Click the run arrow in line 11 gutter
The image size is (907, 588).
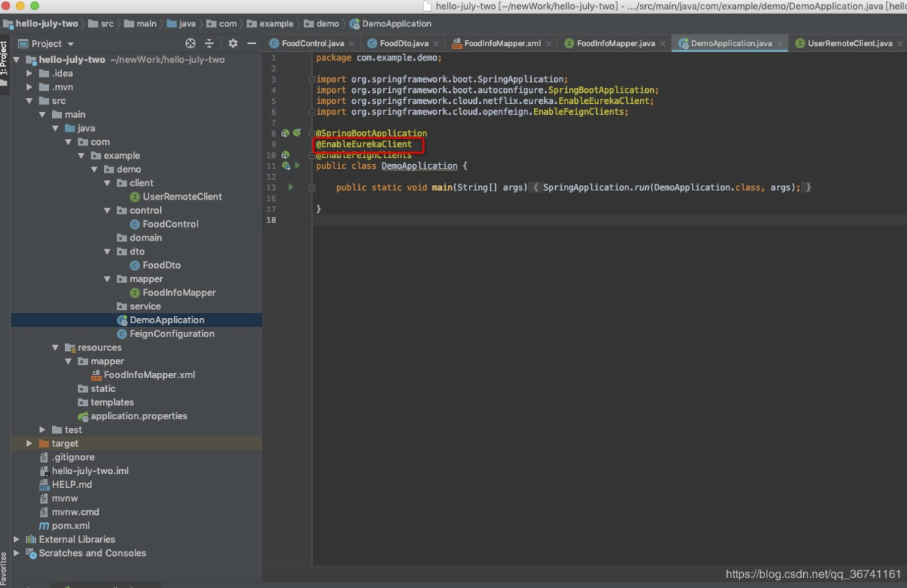pyautogui.click(x=297, y=166)
